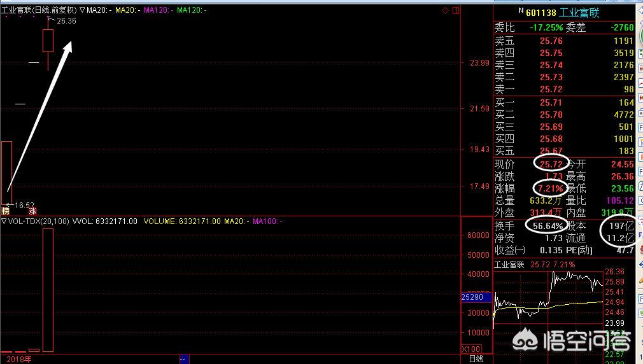Open the 涨 badge under the chart
Screen dimensions: 643x364
[x=33, y=211]
